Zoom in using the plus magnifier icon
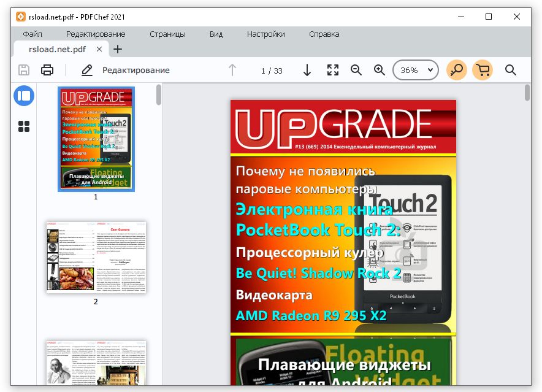Screen dimensions: 542x392 379,70
